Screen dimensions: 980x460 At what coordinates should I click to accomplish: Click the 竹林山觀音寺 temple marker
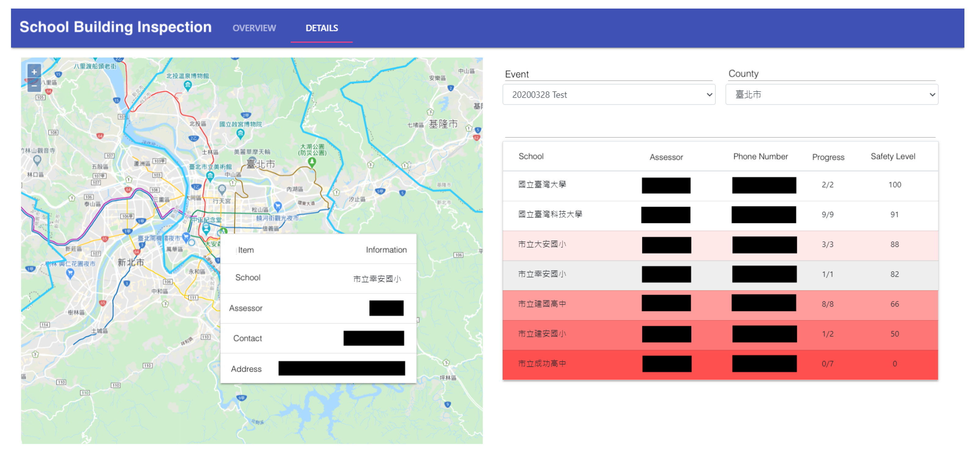[x=37, y=159]
